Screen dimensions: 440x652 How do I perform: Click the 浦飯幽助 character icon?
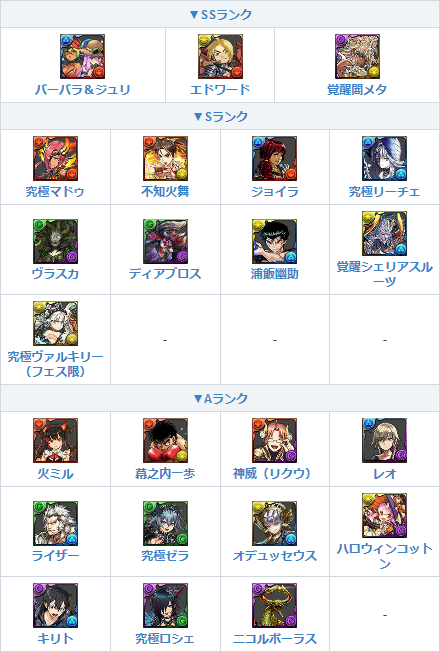[274, 241]
